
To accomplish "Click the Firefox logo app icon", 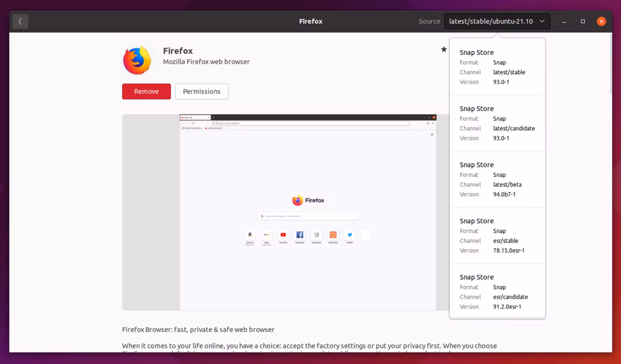I will pyautogui.click(x=137, y=60).
